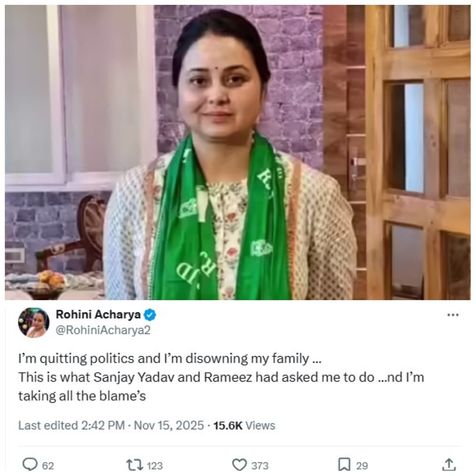The image size is (476, 476).
Task: Click the 373 likes count
Action: click(260, 465)
